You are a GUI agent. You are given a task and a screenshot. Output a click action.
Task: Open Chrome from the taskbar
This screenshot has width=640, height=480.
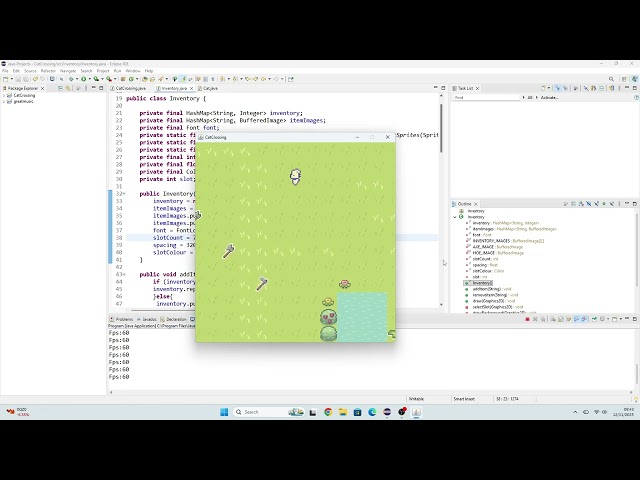pyautogui.click(x=328, y=412)
